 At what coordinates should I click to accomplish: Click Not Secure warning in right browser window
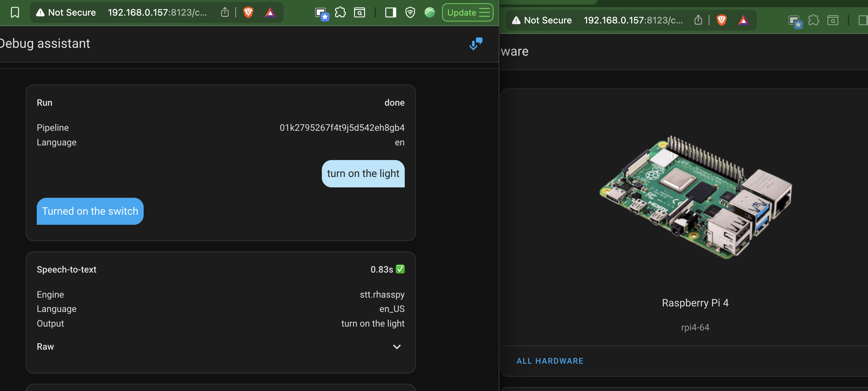(542, 20)
